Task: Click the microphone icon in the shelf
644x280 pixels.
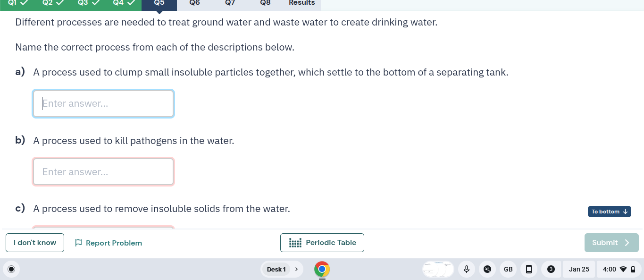Action: point(466,269)
